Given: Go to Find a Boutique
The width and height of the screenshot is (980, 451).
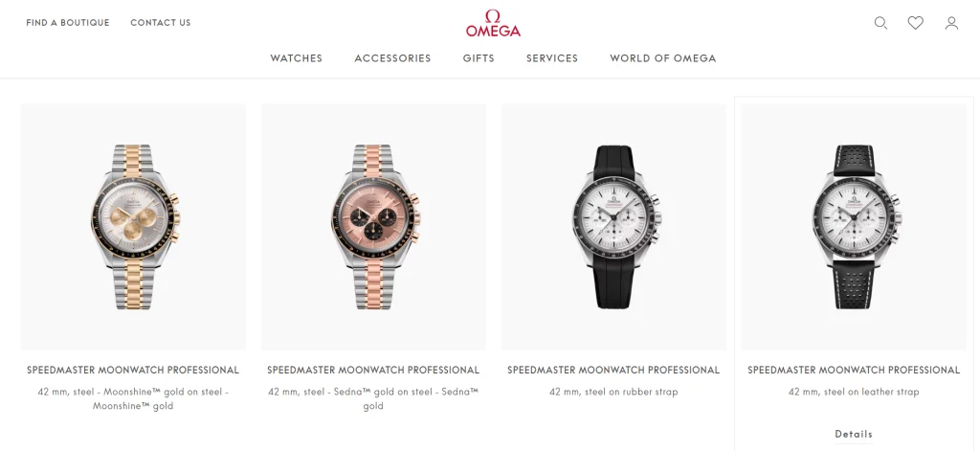Looking at the screenshot, I should [x=68, y=23].
